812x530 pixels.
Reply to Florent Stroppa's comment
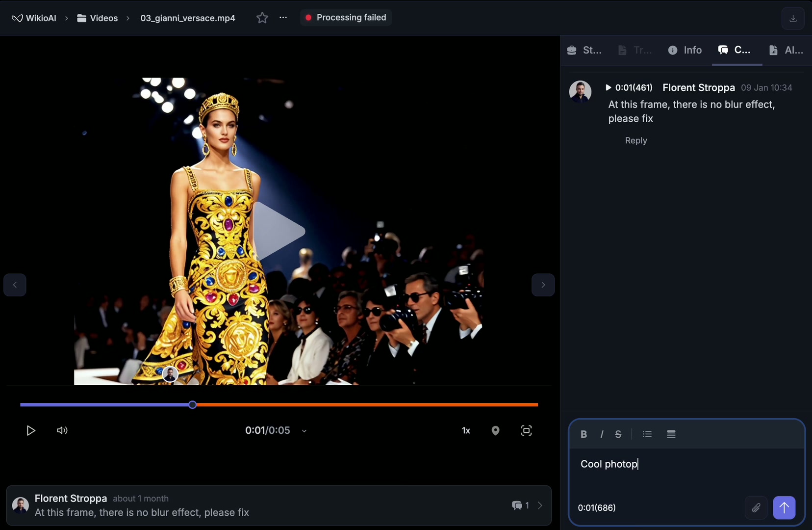point(635,141)
